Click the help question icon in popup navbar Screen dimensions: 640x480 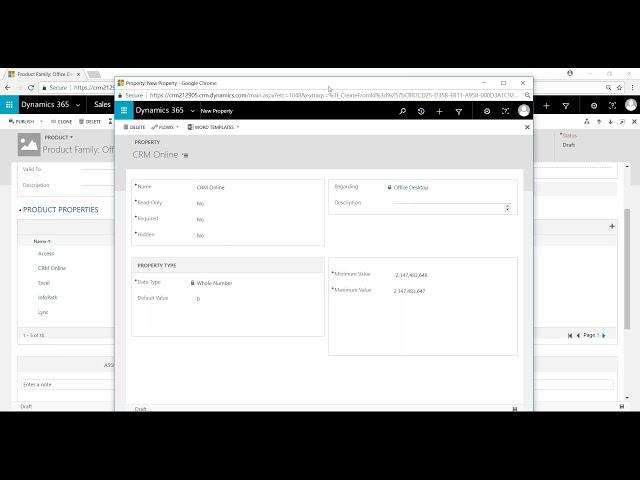505,111
